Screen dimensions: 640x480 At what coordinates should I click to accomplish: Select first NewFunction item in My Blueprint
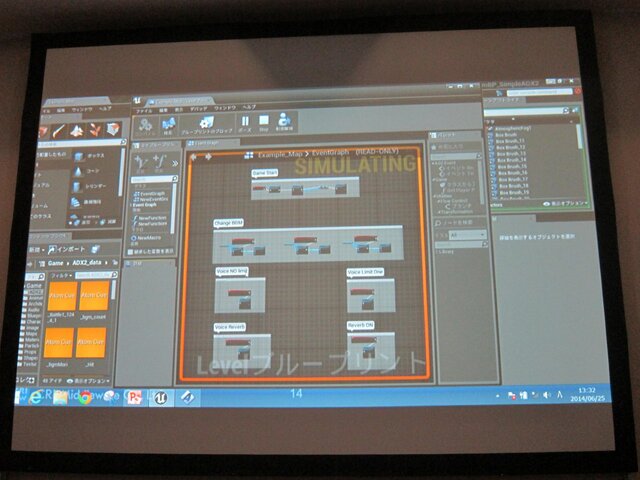tap(150, 218)
